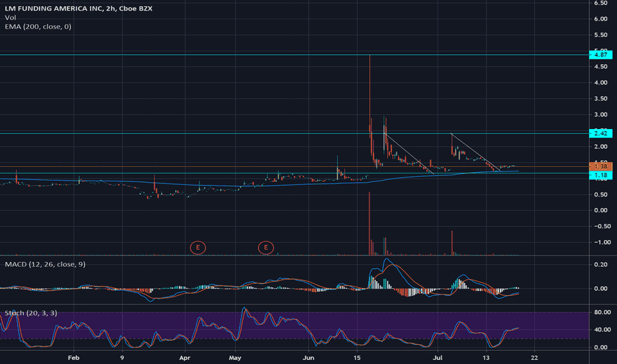
Task: Click the Jun date label on time axis
Action: pyautogui.click(x=308, y=357)
